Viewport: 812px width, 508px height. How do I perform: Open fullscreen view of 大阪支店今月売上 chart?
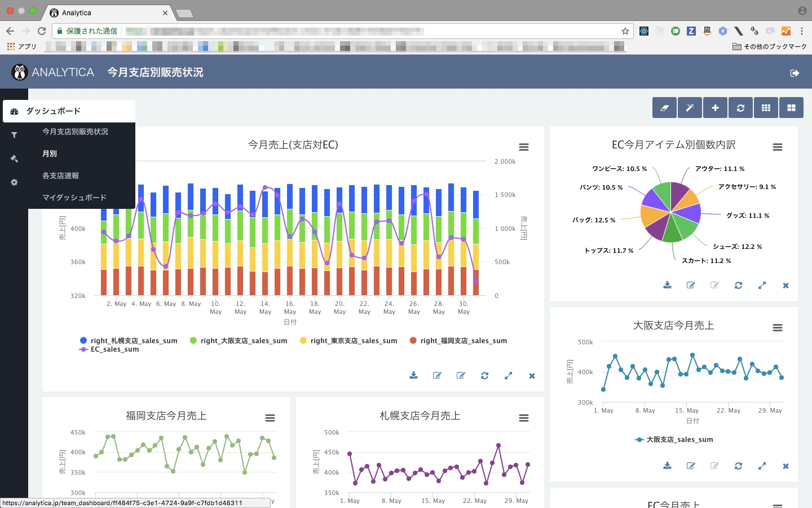[x=762, y=466]
